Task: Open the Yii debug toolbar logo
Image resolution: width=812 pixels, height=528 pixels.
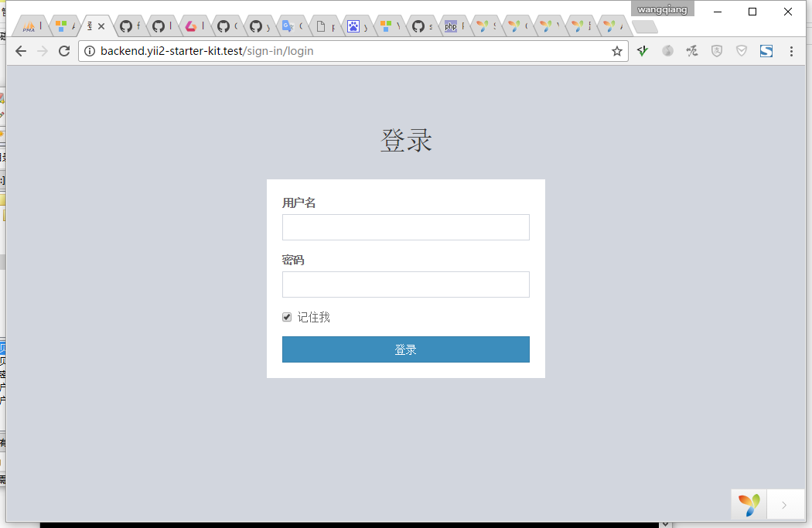Action: click(749, 505)
